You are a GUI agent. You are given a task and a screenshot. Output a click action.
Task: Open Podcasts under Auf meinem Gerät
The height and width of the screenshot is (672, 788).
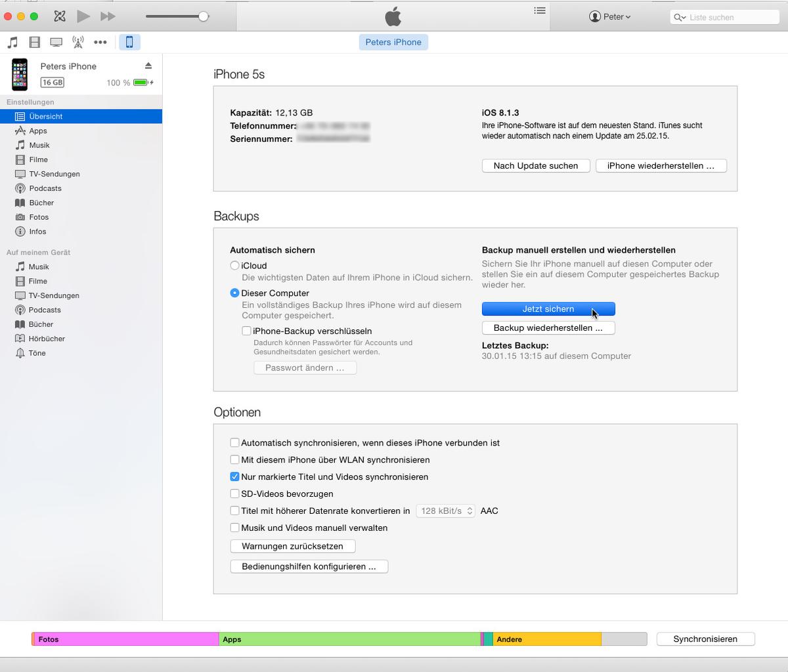tap(81, 310)
